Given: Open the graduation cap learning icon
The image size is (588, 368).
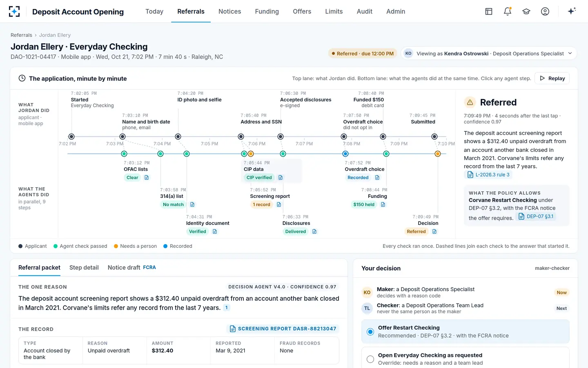Looking at the screenshot, I should 526,11.
